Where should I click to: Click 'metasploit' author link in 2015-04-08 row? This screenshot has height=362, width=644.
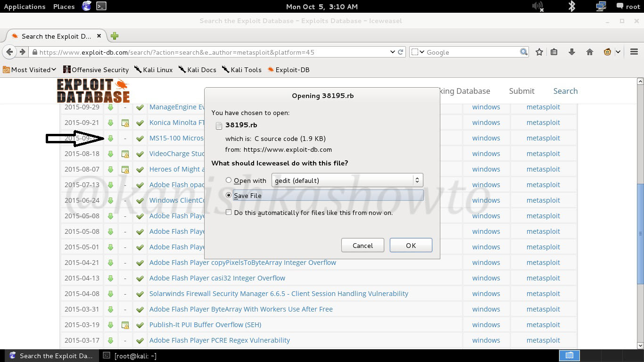(x=543, y=294)
